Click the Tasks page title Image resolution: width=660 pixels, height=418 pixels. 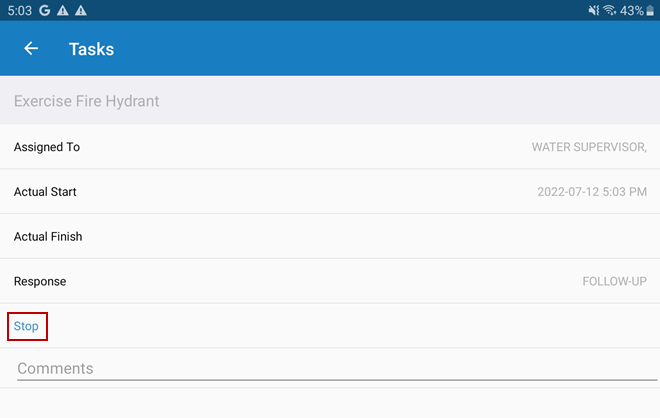[x=91, y=48]
